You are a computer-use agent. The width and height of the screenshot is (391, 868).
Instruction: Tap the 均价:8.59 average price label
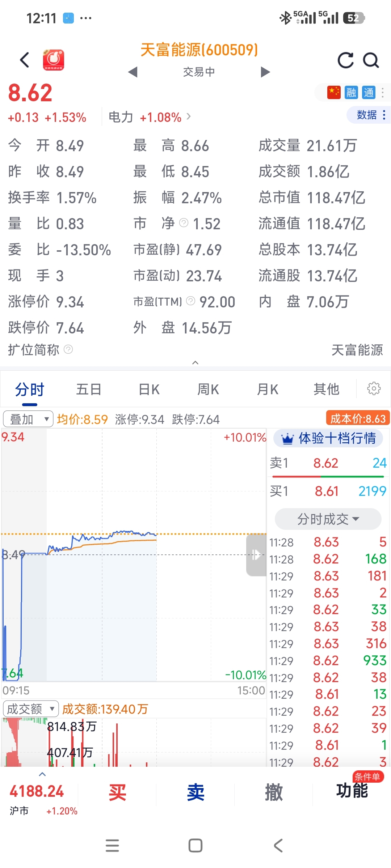coord(82,420)
